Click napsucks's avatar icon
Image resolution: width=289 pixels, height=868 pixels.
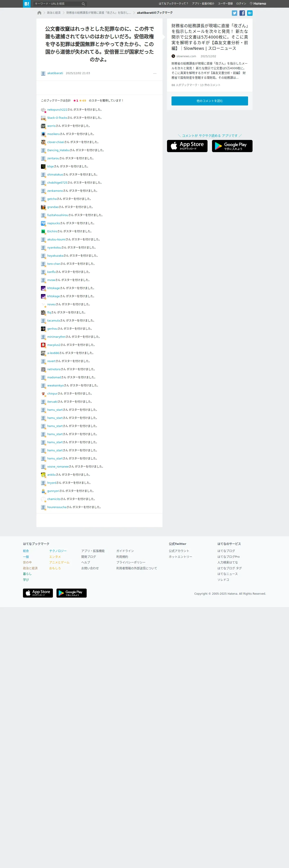pyautogui.click(x=43, y=223)
